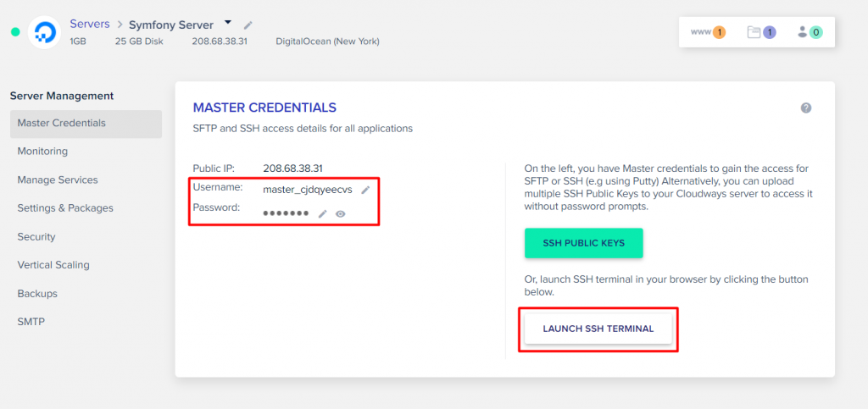This screenshot has height=409, width=868.
Task: Click the SSH Public Keys button
Action: [x=583, y=243]
